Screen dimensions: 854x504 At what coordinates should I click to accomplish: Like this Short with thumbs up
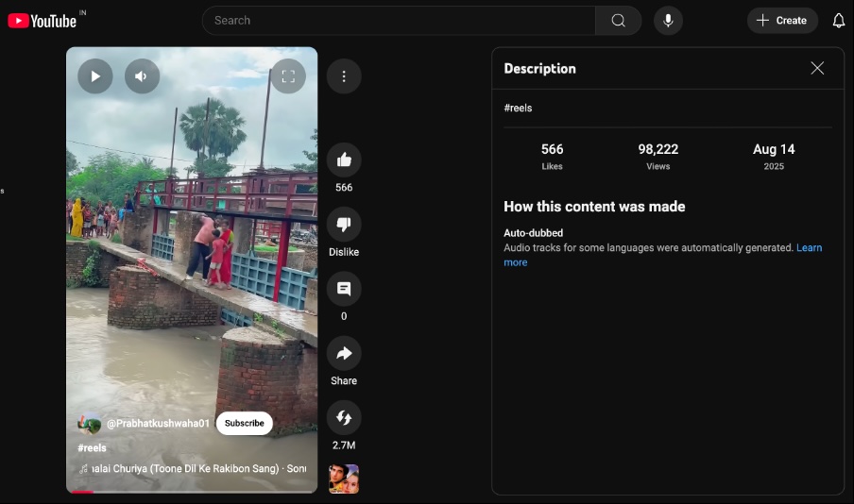(344, 160)
